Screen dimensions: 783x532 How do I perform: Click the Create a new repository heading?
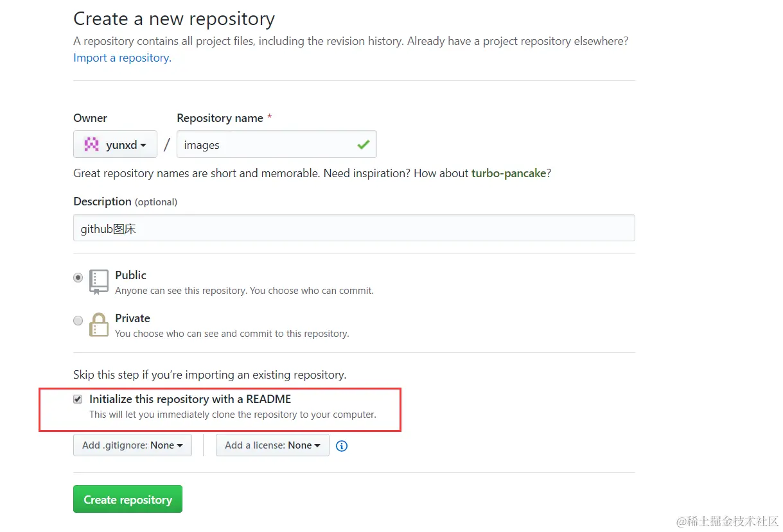click(174, 19)
